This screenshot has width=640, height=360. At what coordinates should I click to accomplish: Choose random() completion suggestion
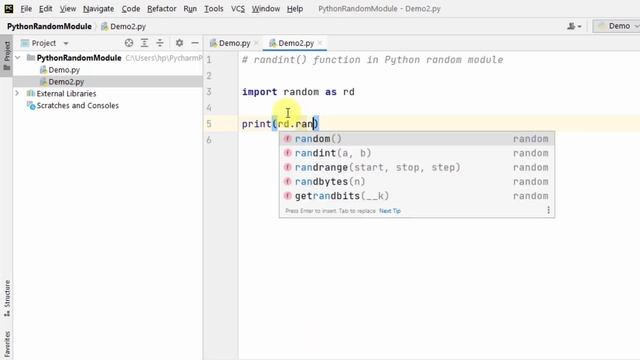tap(417, 139)
